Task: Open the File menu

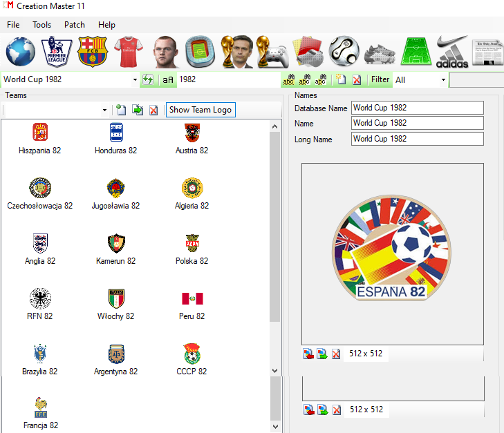Action: click(x=13, y=25)
